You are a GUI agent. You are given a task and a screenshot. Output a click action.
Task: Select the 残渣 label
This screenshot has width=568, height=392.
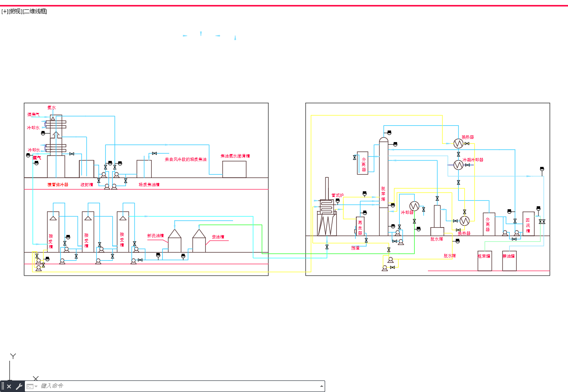[x=356, y=248]
